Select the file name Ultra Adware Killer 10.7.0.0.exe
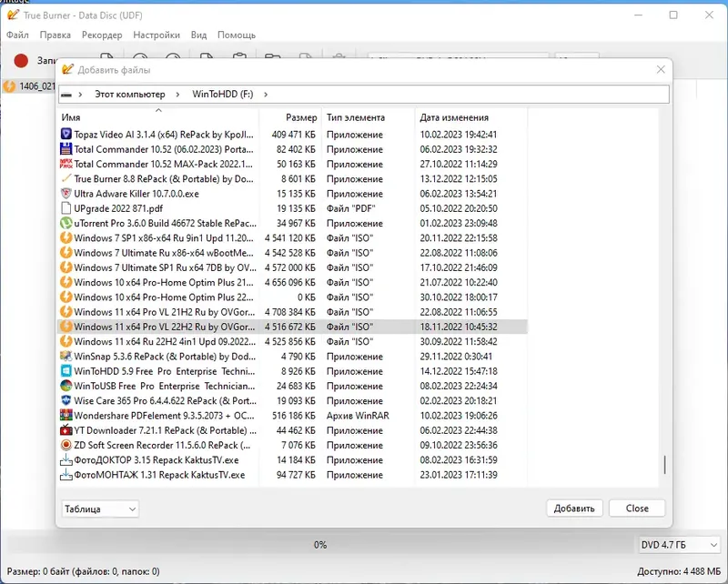The image size is (728, 584). click(136, 194)
